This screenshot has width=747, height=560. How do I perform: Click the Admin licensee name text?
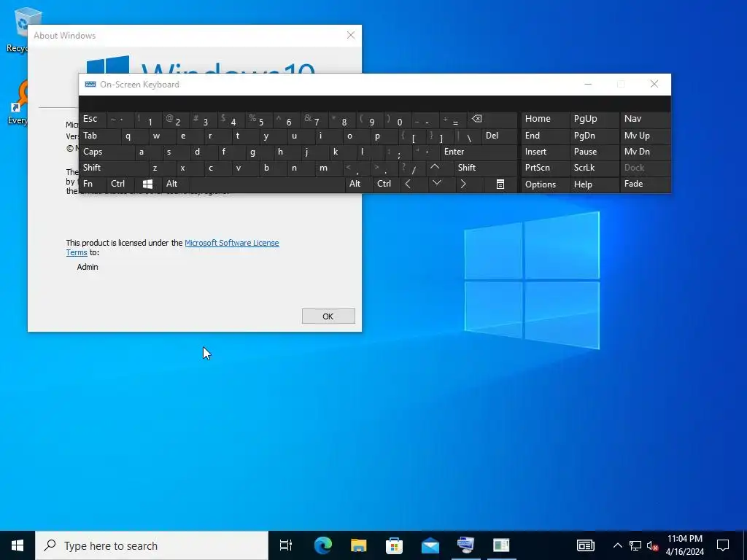(x=88, y=267)
